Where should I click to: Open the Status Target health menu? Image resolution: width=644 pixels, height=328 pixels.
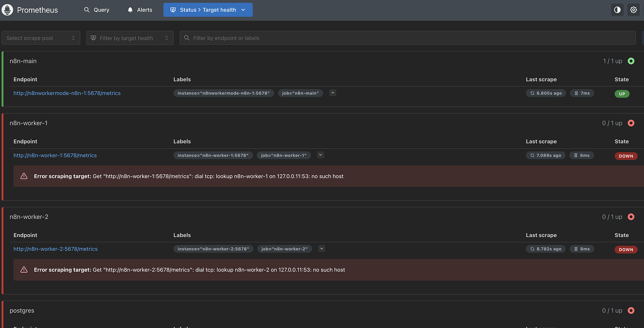click(208, 9)
